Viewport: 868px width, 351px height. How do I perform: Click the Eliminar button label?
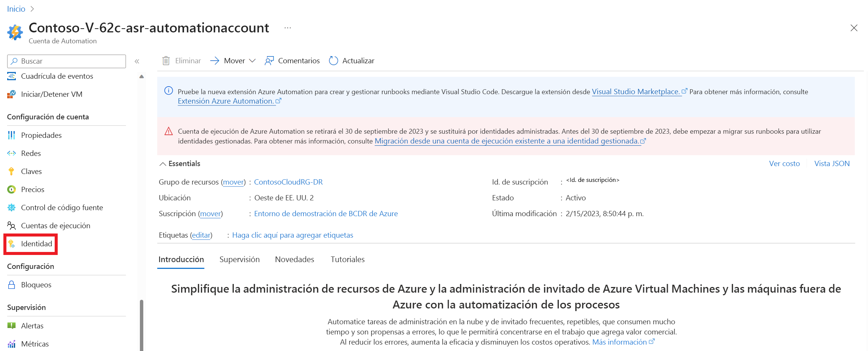(188, 61)
